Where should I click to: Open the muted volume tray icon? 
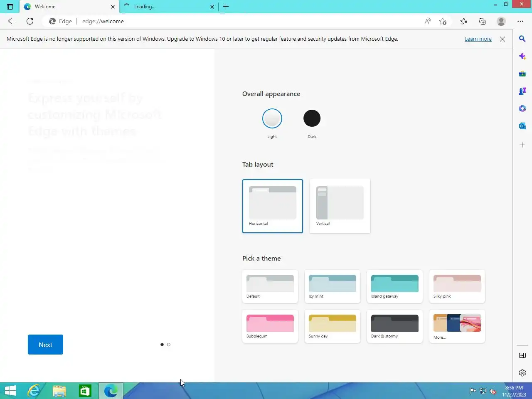pos(493,391)
